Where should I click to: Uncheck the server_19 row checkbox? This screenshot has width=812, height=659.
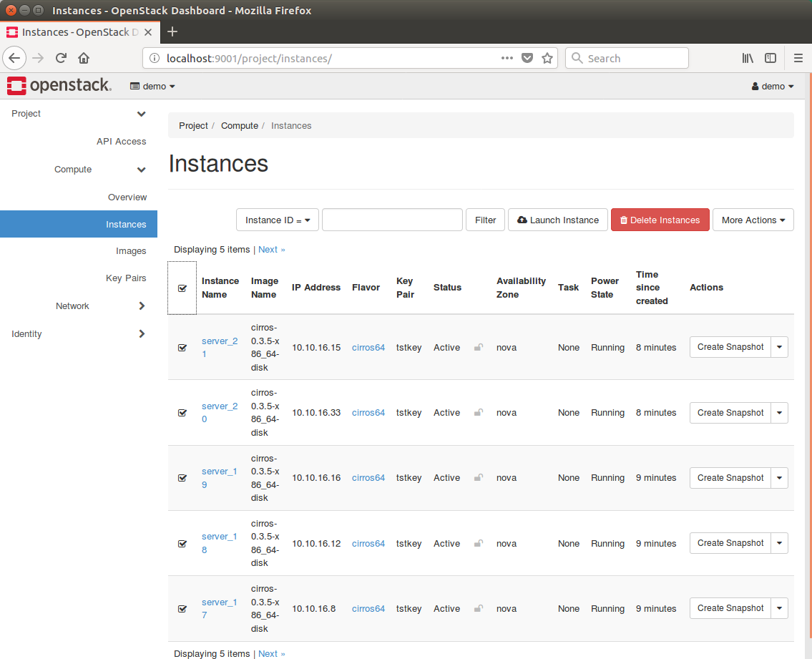(182, 478)
